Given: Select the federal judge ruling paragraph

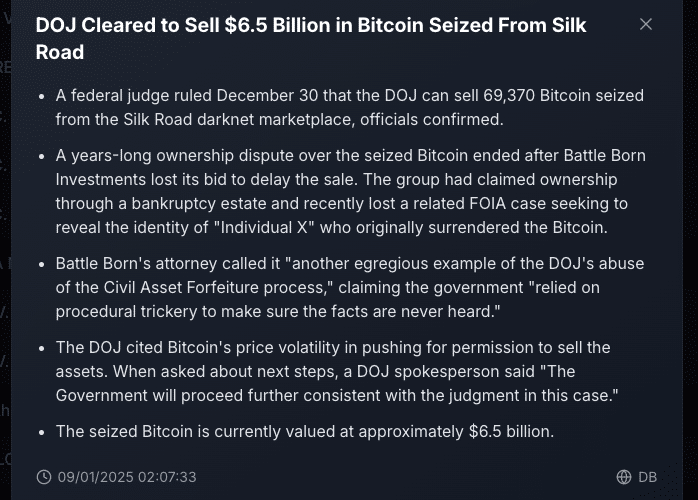Looking at the screenshot, I should pos(349,108).
